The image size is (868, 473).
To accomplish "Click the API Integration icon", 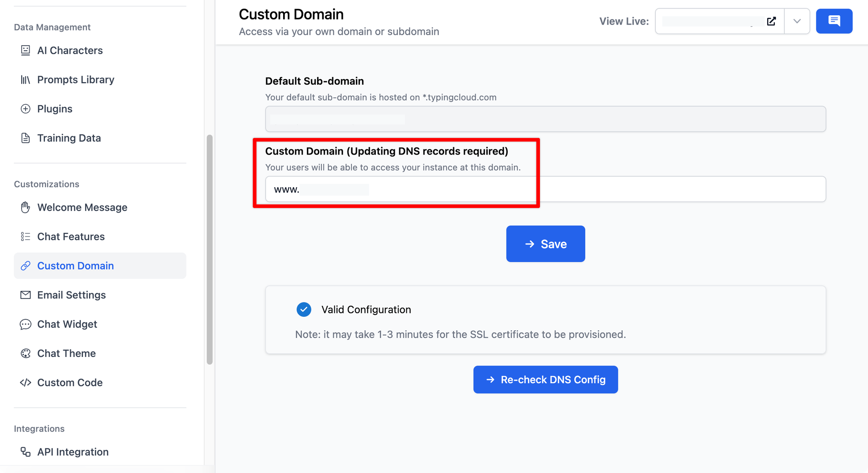I will tap(25, 452).
